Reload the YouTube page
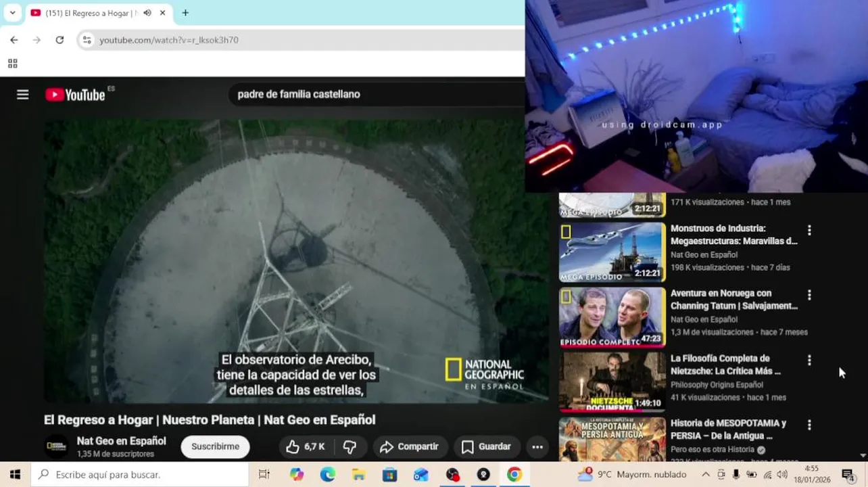The height and width of the screenshot is (487, 868). pyautogui.click(x=59, y=40)
